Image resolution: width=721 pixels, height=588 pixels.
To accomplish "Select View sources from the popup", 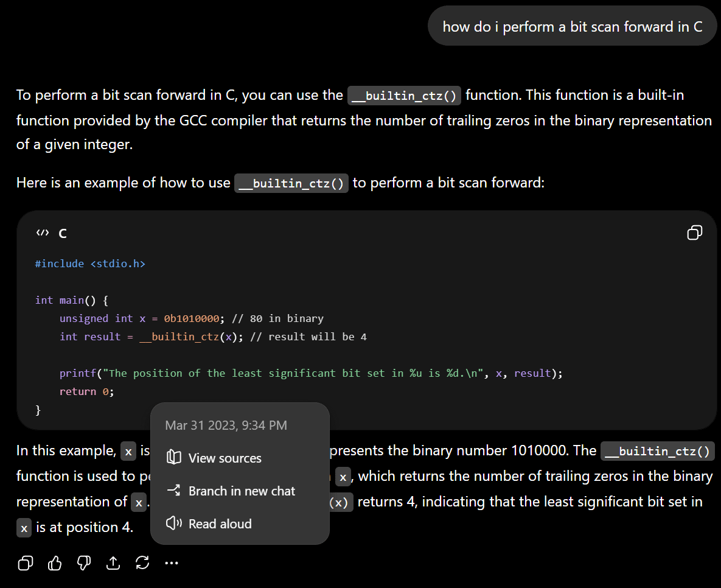I will (240, 458).
